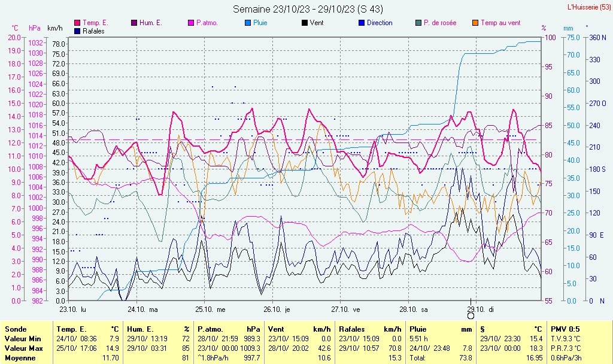This screenshot has width=613, height=364.
Task: Pick the teal P. de rosée legend swatch
Action: [418, 23]
